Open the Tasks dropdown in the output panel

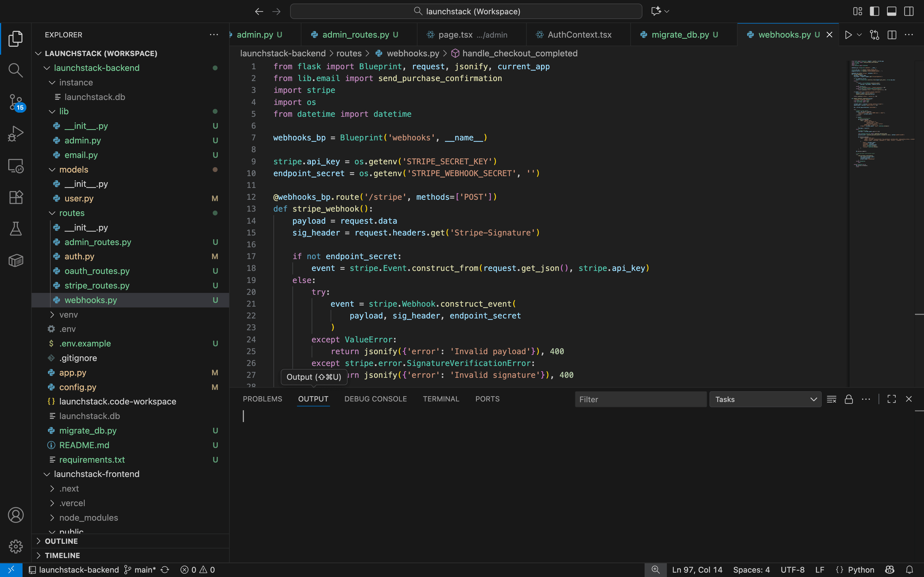(x=765, y=399)
